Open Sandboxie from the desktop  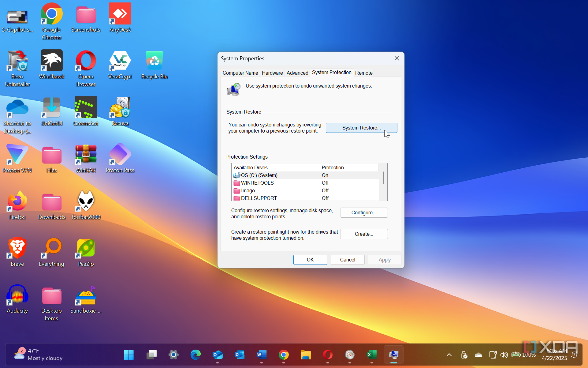tap(86, 295)
